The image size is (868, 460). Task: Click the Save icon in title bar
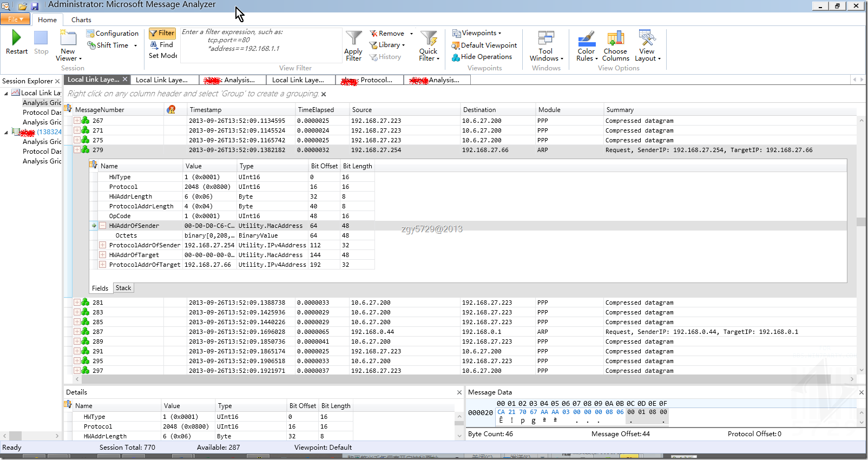pos(35,6)
